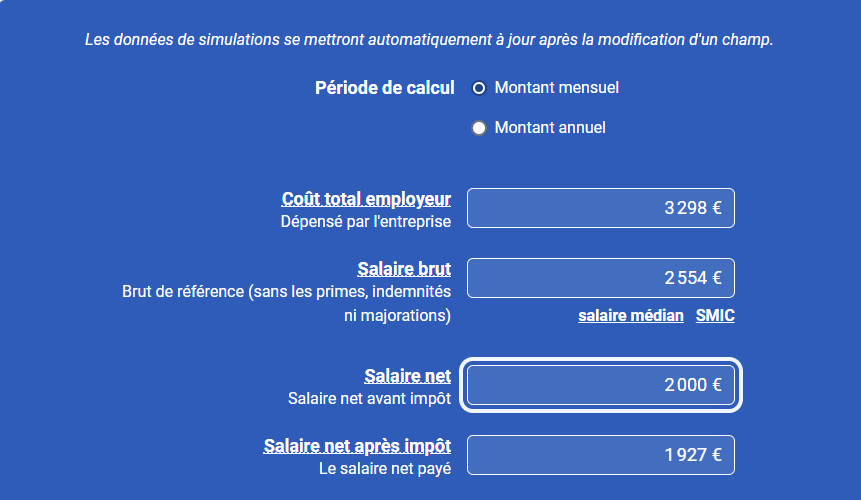Open the Salaire net après impôt link

(x=357, y=446)
